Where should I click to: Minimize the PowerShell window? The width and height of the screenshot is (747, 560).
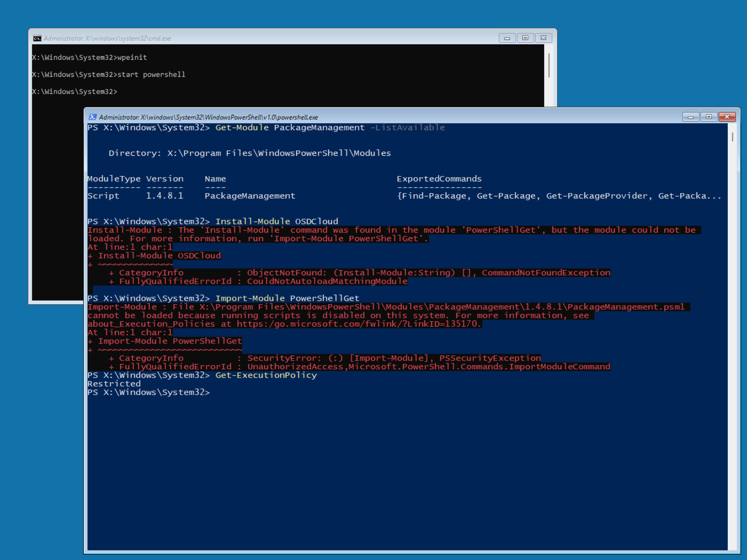tap(690, 117)
